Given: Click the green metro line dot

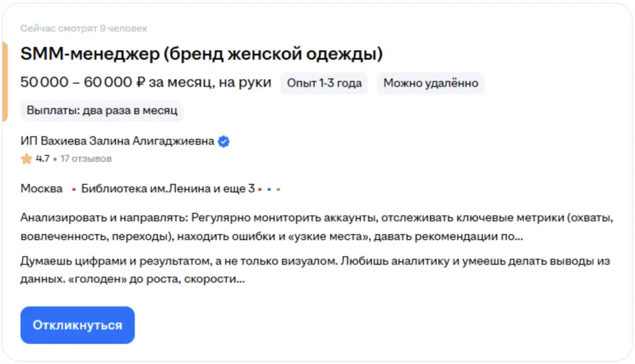Looking at the screenshot, I should pos(278,189).
